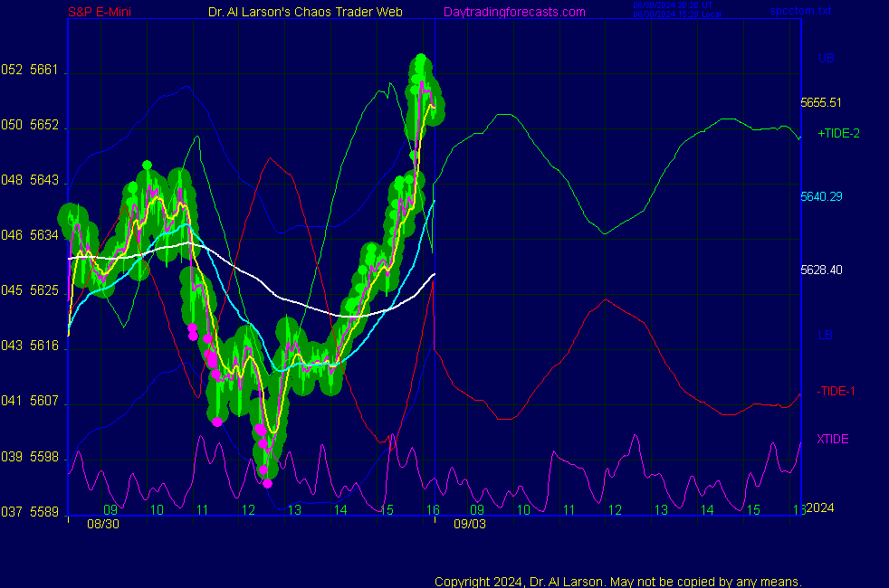Viewport: 889px width, 588px height.
Task: Click the Copyright 2024 Dr. Al Larson notice
Action: coord(618,582)
